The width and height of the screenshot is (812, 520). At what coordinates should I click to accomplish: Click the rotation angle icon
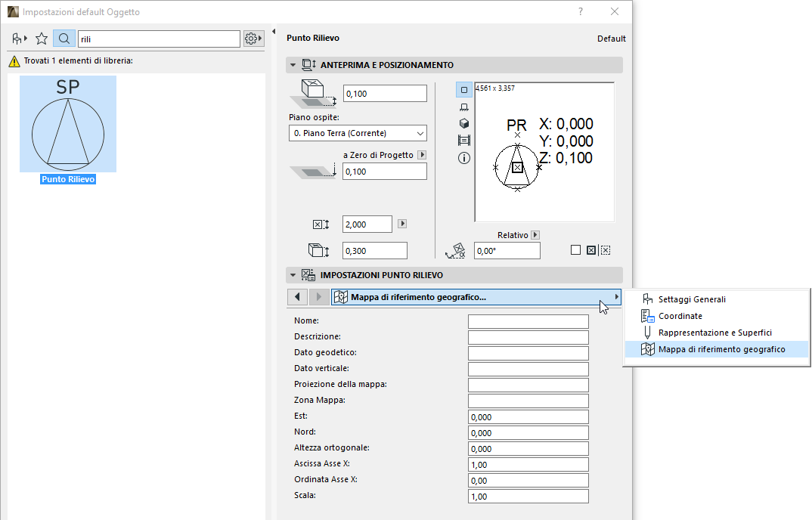coord(456,251)
